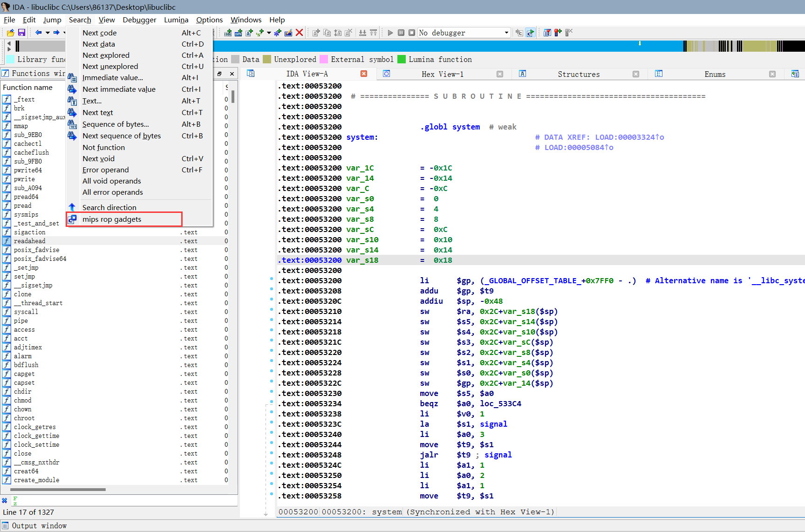Open the File menu
The image size is (805, 532).
(9, 20)
